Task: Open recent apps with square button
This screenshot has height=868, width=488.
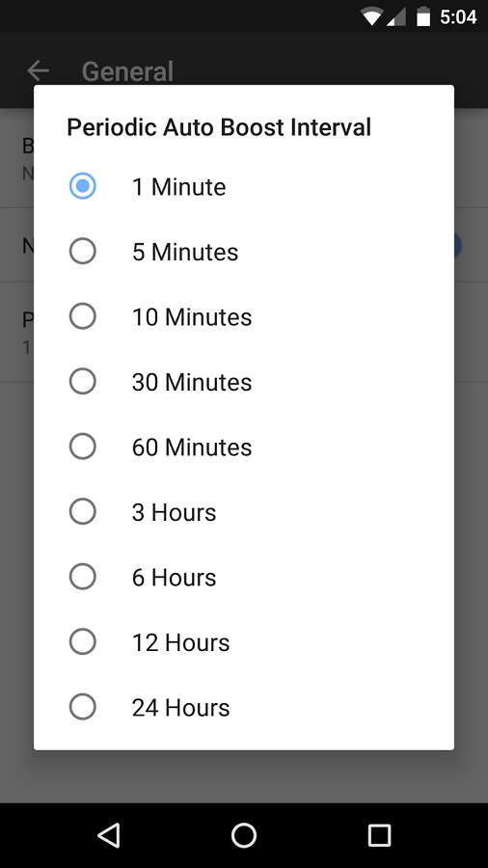Action: tap(380, 835)
